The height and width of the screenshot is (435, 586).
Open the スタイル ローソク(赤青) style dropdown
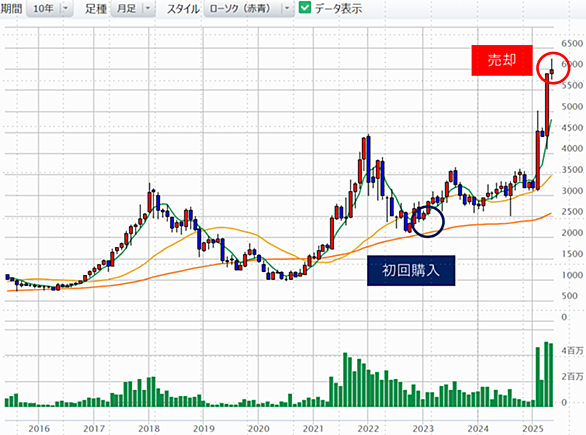tap(249, 9)
